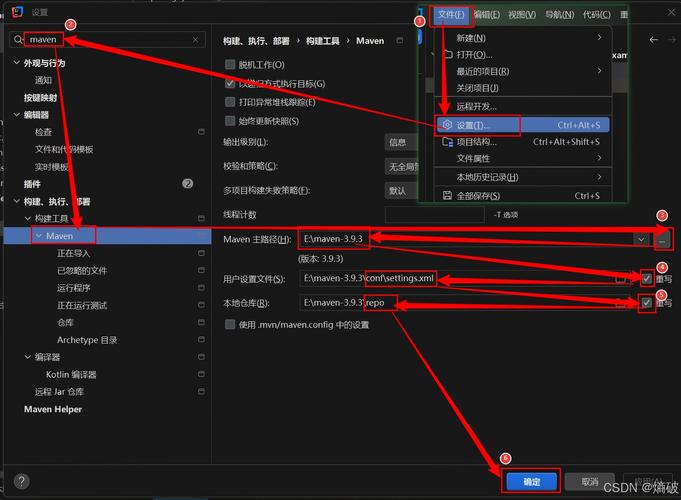Click the IntelliJ logo in title bar
This screenshot has height=500, width=681.
click(17, 11)
